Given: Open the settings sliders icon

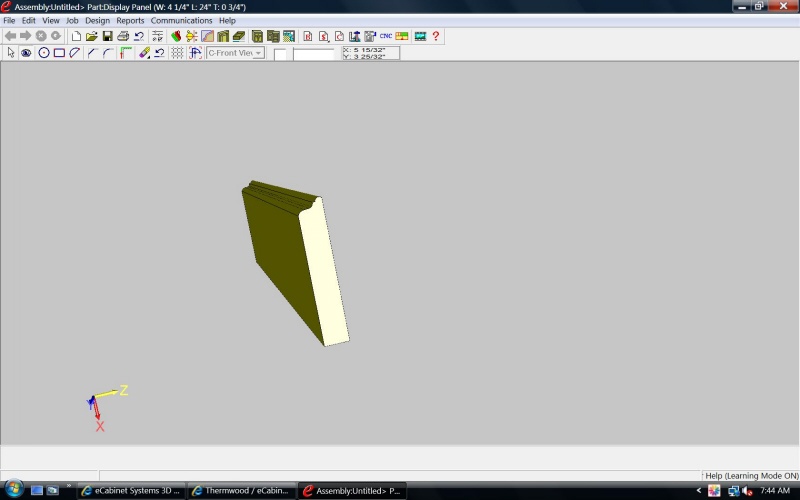Looking at the screenshot, I should click(157, 36).
